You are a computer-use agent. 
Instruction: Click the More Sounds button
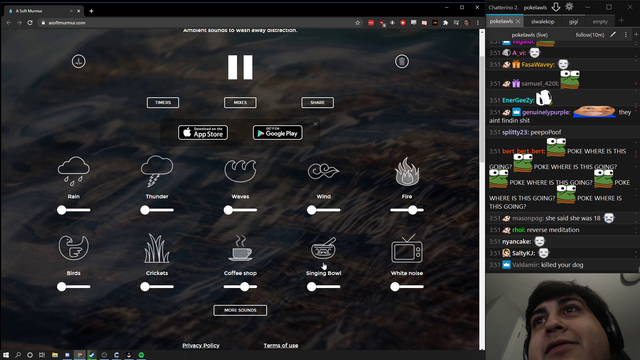240,310
